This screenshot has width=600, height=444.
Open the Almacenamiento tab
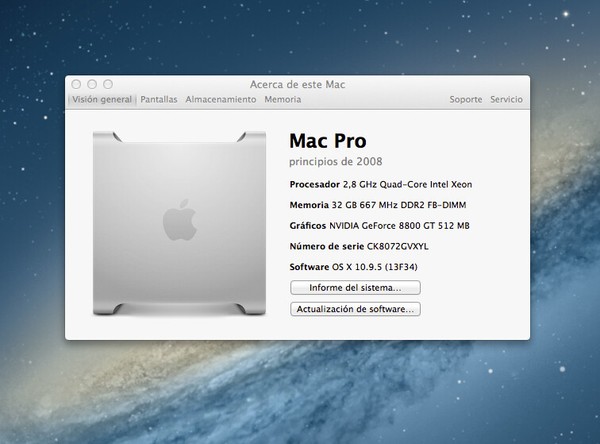[x=221, y=100]
